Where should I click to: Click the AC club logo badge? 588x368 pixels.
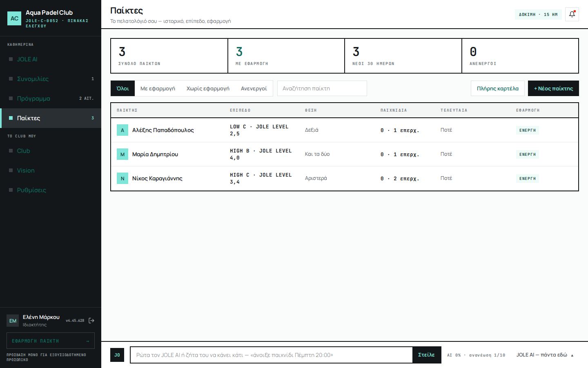point(14,18)
